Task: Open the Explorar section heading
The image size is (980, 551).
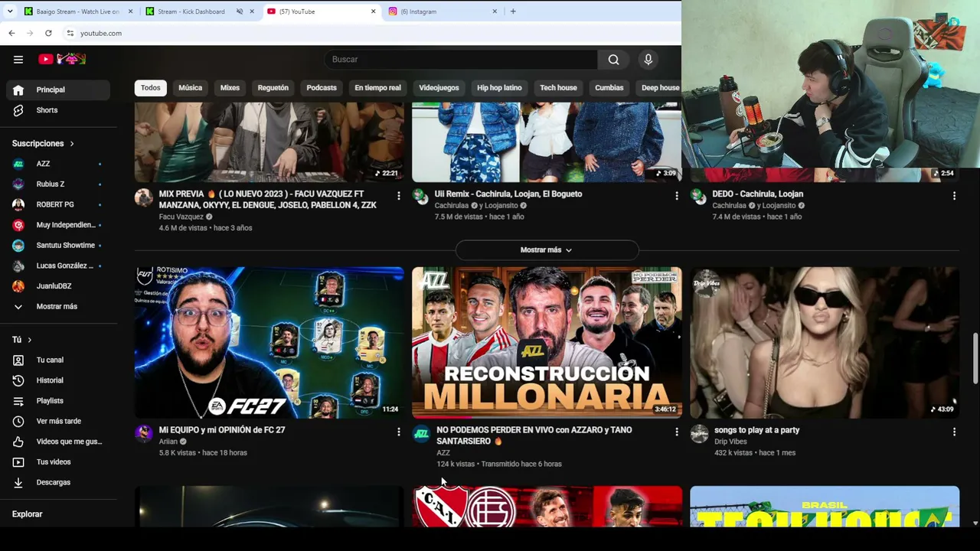Action: 27,514
